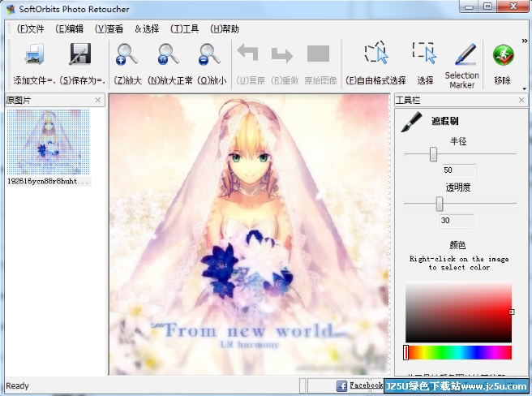Select the rectangular Selection (选择) tool

coord(424,53)
